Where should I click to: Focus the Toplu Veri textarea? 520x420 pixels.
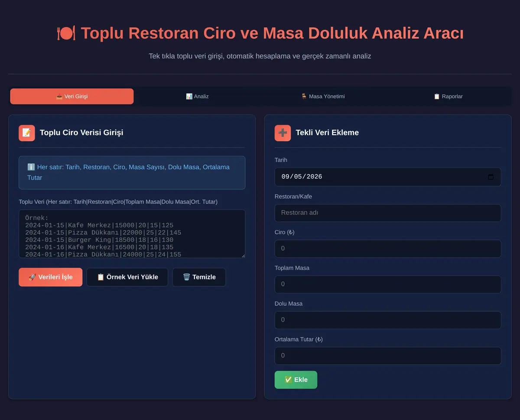(132, 234)
